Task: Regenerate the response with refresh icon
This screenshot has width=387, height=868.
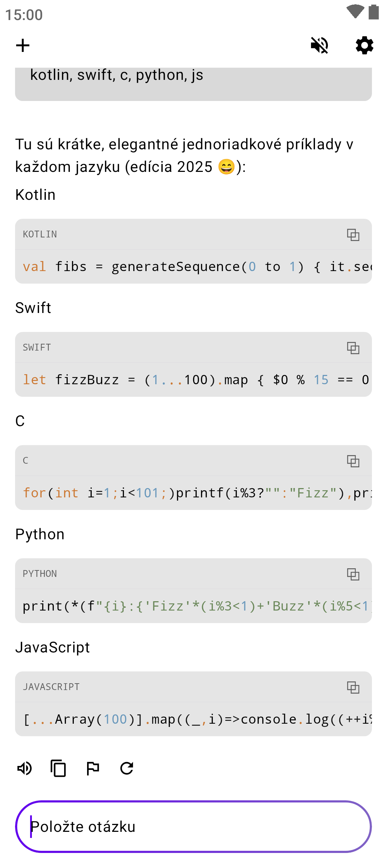Action: coord(127,768)
